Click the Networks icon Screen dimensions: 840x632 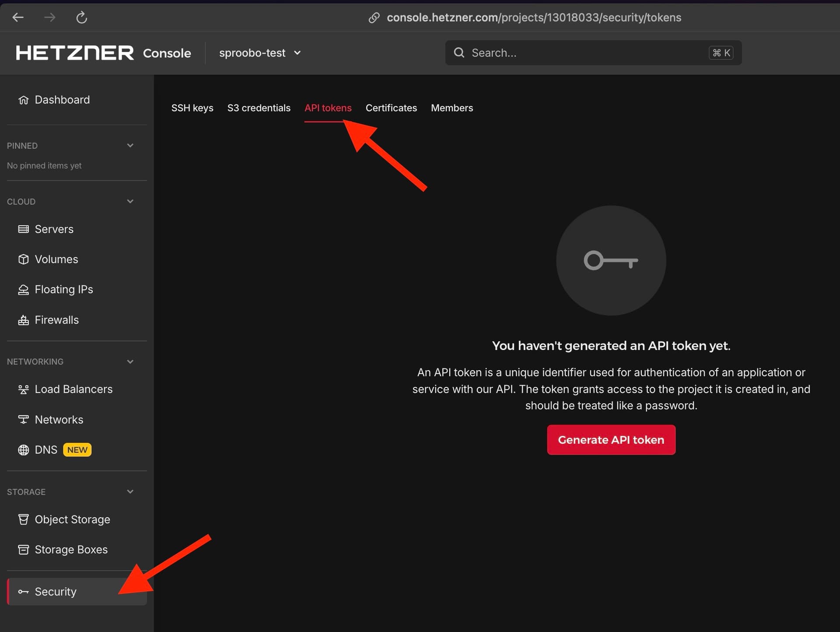pos(23,419)
